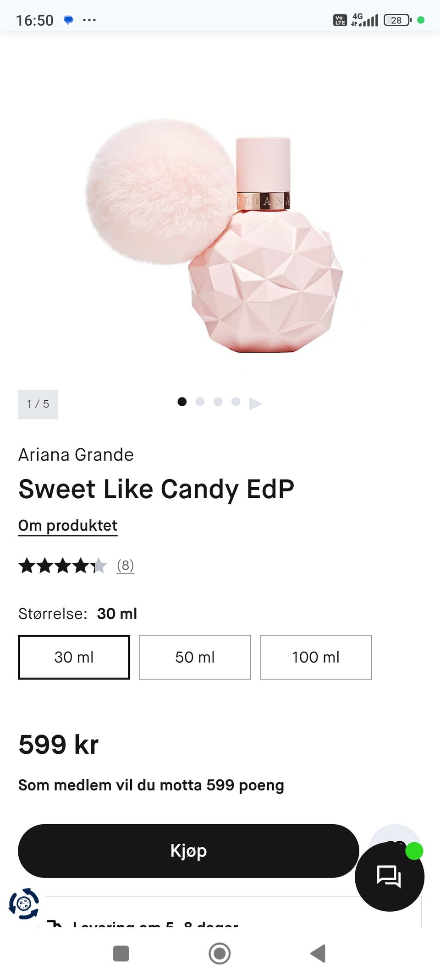The image size is (440, 980).
Task: Select the 30 ml size option
Action: coord(74,657)
